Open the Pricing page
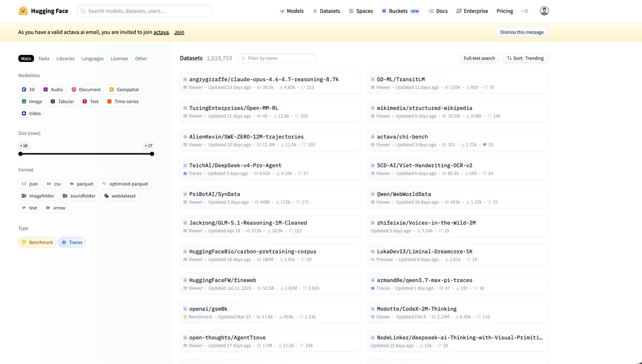 tap(505, 11)
